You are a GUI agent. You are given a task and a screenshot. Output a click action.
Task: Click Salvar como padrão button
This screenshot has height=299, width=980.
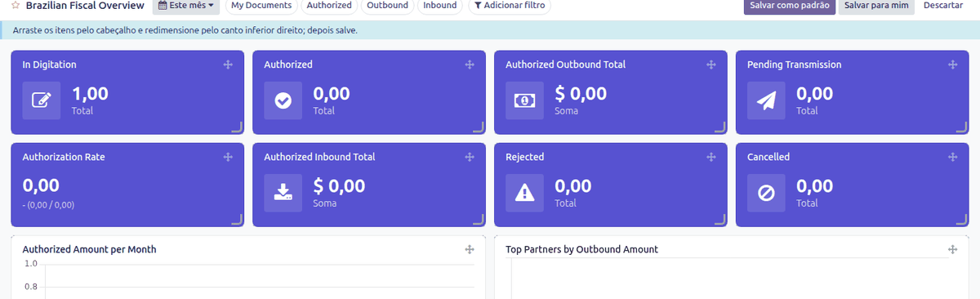click(790, 6)
